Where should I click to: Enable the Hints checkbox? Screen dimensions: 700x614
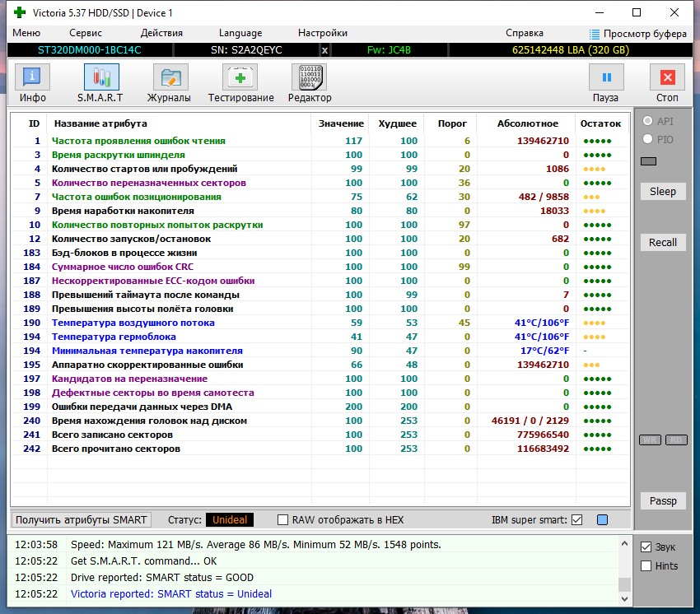(x=646, y=565)
